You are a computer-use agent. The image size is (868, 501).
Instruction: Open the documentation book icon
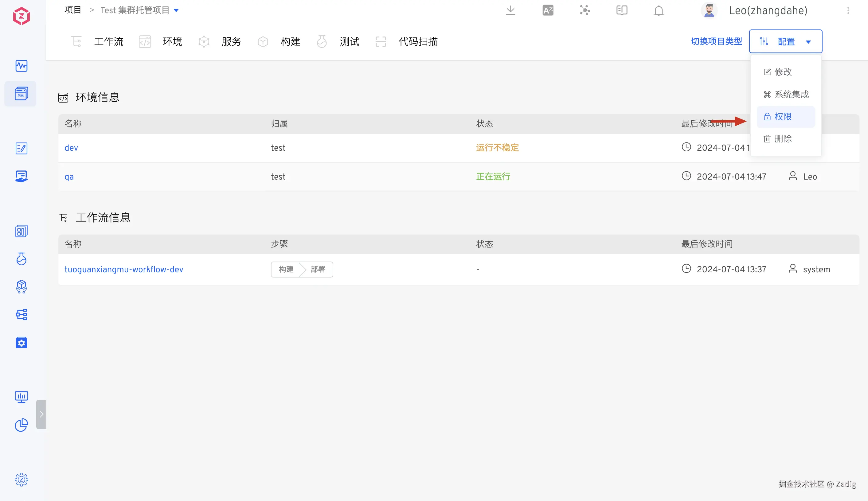tap(622, 10)
